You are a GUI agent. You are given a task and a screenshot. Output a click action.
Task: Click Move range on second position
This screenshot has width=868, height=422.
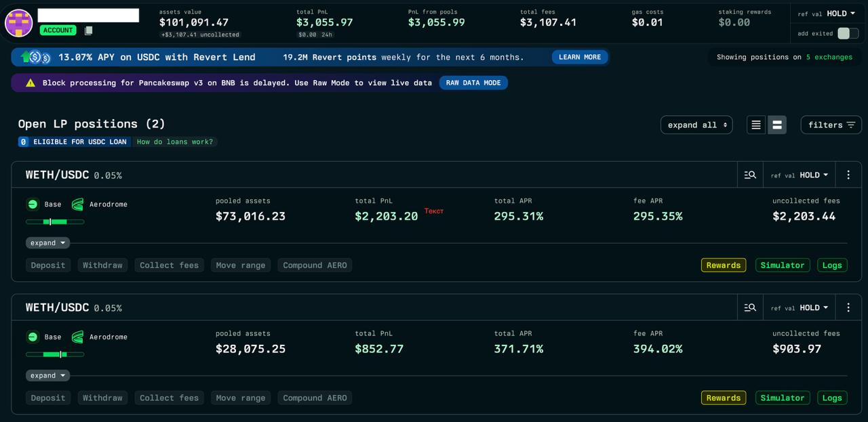241,398
